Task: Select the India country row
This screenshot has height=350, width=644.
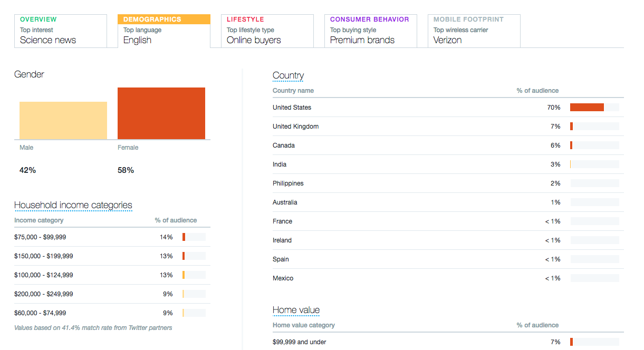Action: [448, 164]
